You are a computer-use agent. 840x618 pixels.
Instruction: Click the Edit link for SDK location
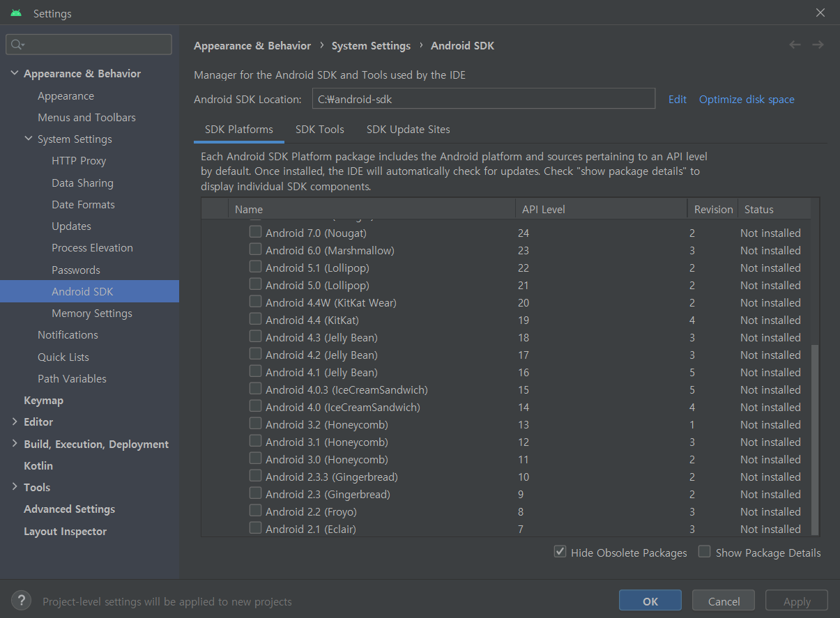tap(678, 100)
